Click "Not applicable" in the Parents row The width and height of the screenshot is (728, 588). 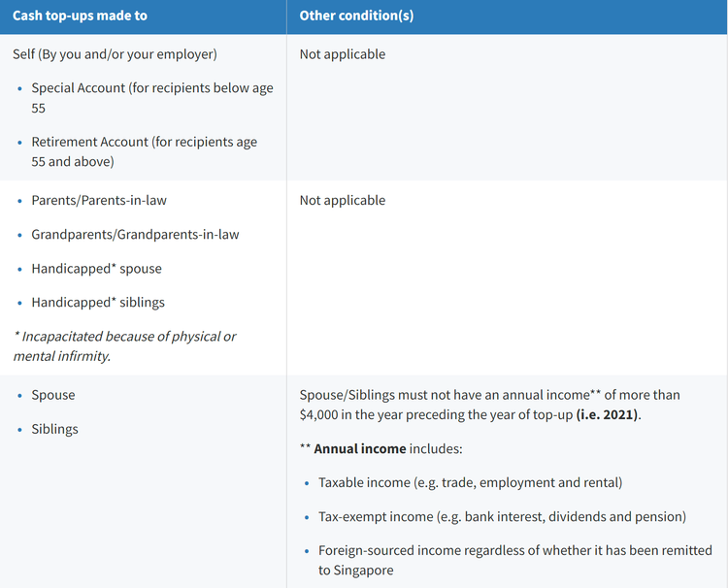tap(343, 200)
